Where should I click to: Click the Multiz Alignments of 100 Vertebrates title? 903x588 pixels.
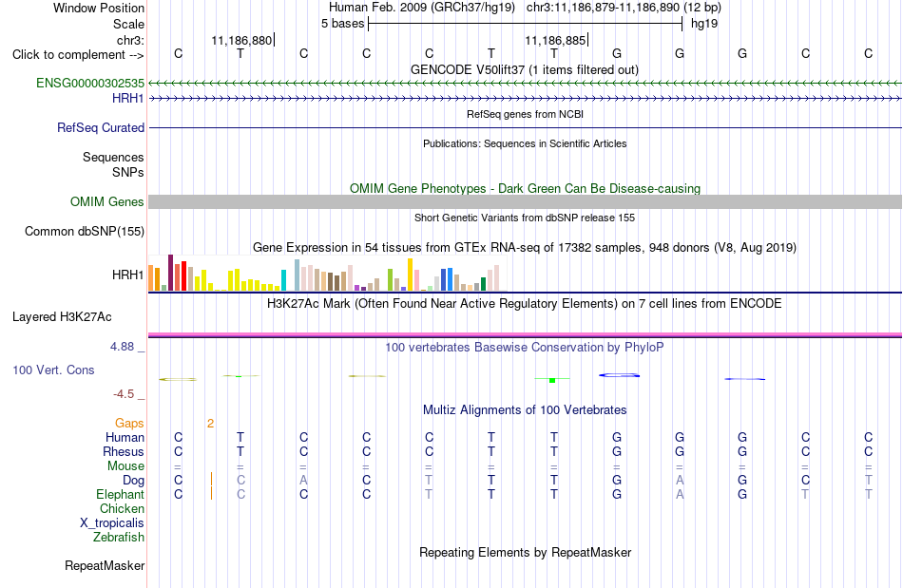pyautogui.click(x=524, y=409)
